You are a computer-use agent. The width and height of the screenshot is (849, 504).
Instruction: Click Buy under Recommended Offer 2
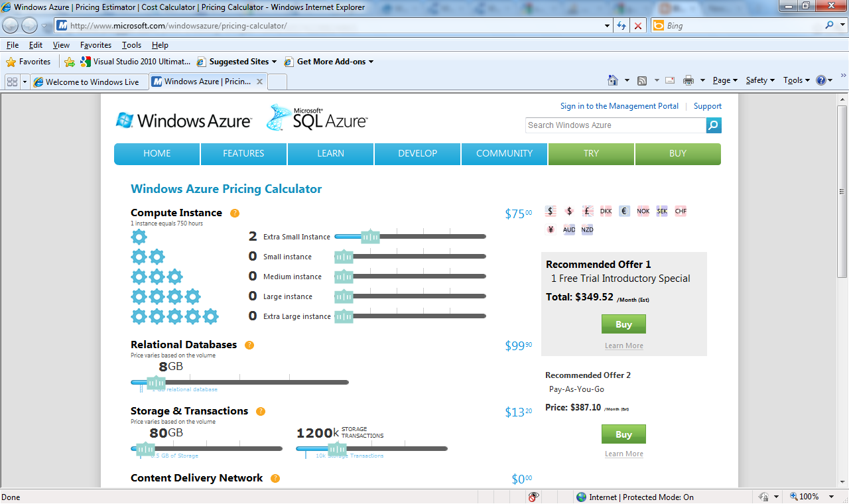coord(623,434)
